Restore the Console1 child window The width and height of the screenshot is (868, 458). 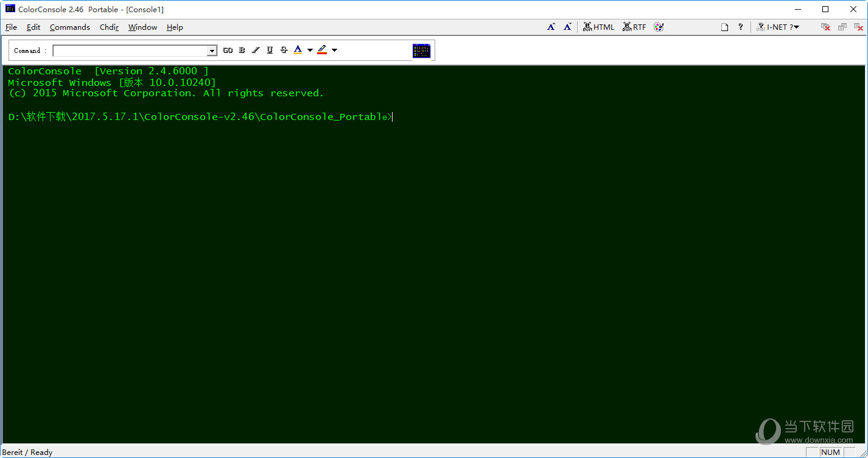point(842,27)
